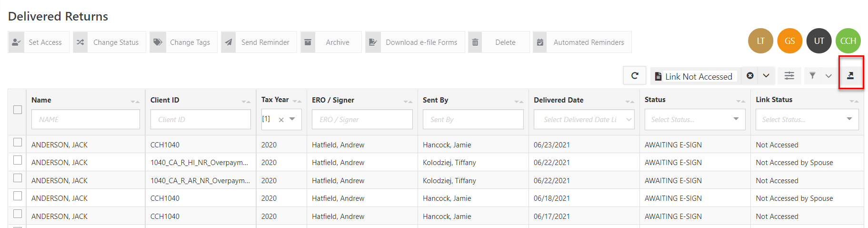868x228 pixels.
Task: Open the CCH user avatar
Action: click(848, 41)
